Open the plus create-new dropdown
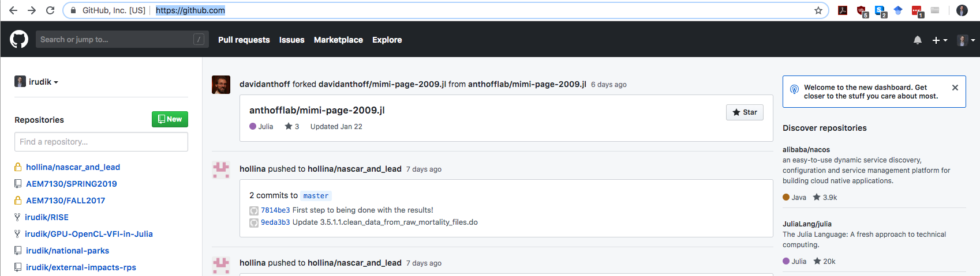The width and height of the screenshot is (980, 276). point(939,40)
